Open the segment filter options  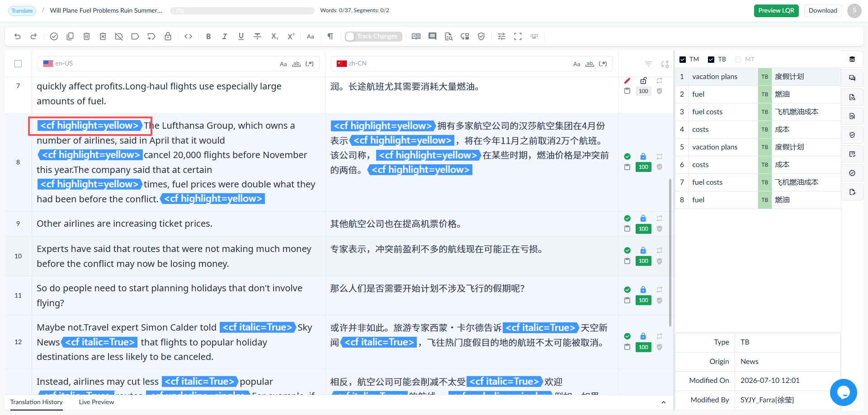pos(648,64)
